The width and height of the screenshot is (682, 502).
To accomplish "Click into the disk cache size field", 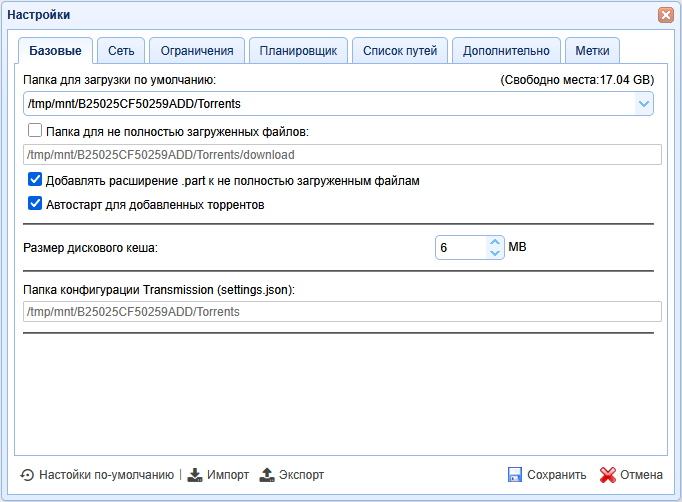I will tap(460, 247).
